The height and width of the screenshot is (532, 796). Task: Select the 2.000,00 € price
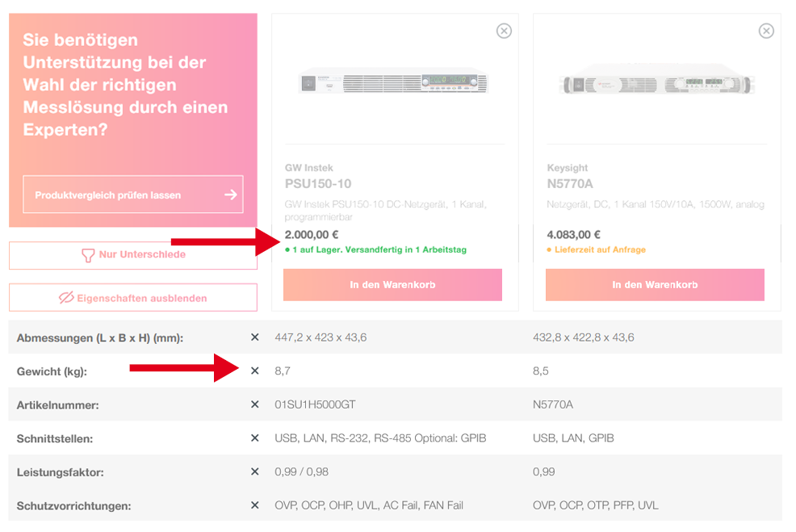tap(311, 235)
